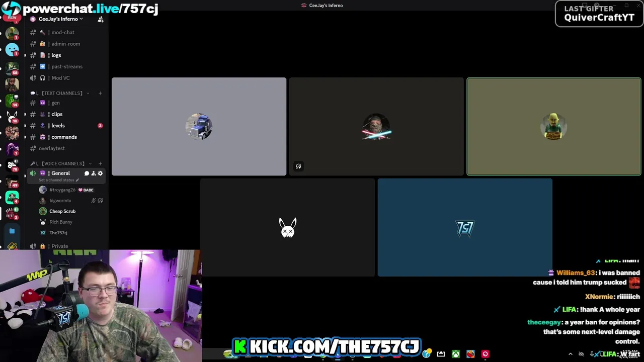Click muted microphone icon beside bigwormtx
644x362 pixels.
coord(93,201)
